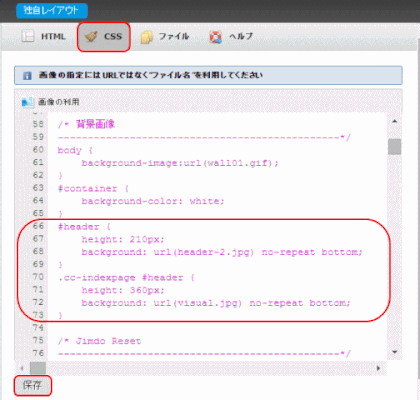Screen dimensions: 420x400
Task: Open the 画像の利用 link
Action: [x=59, y=102]
